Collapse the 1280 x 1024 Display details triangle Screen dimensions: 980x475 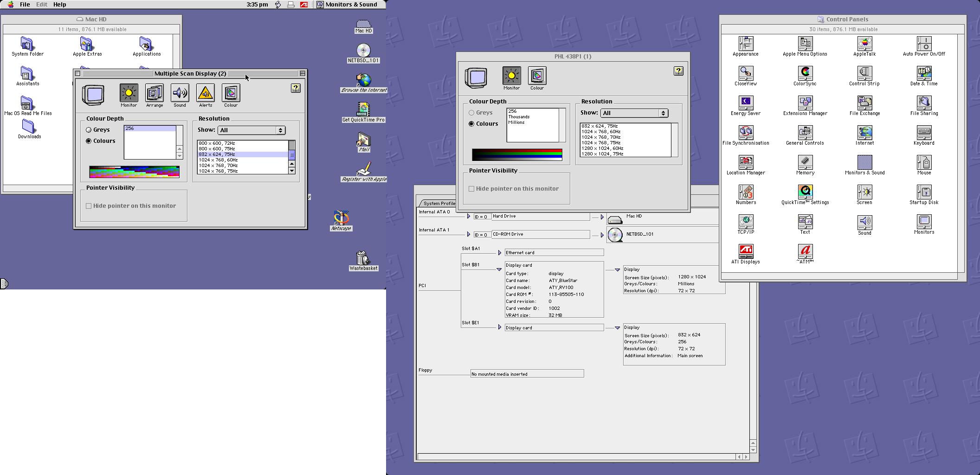(x=618, y=270)
